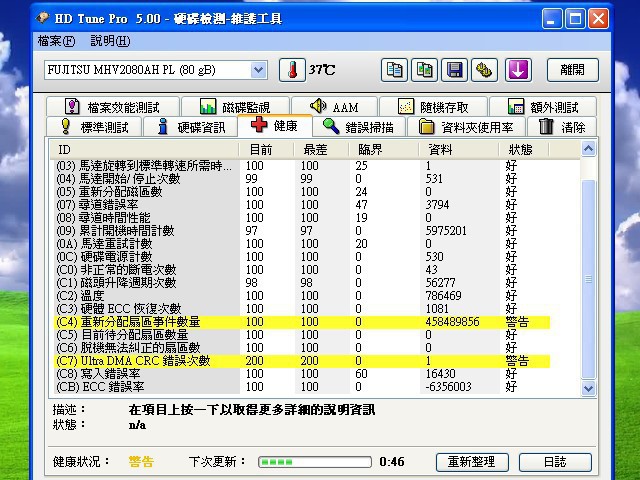Switch to the 硬碟資訊 tab
Viewport: 640px width, 480px height.
[191, 127]
